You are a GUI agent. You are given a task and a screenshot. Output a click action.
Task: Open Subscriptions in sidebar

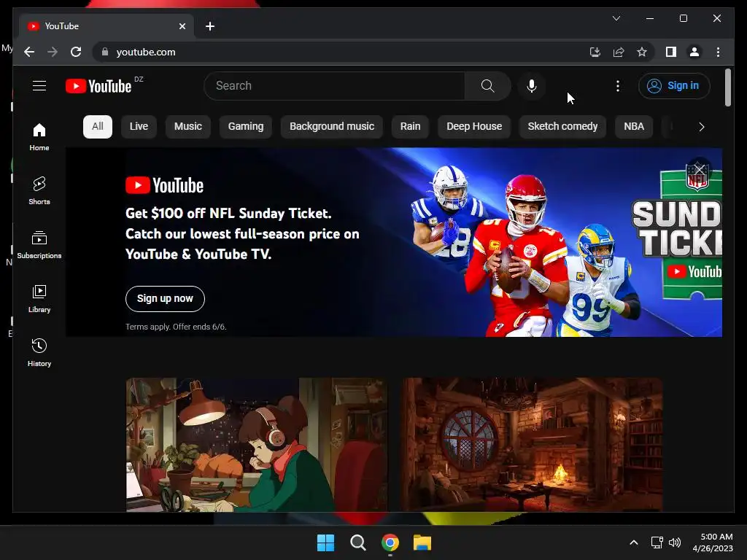(x=39, y=245)
